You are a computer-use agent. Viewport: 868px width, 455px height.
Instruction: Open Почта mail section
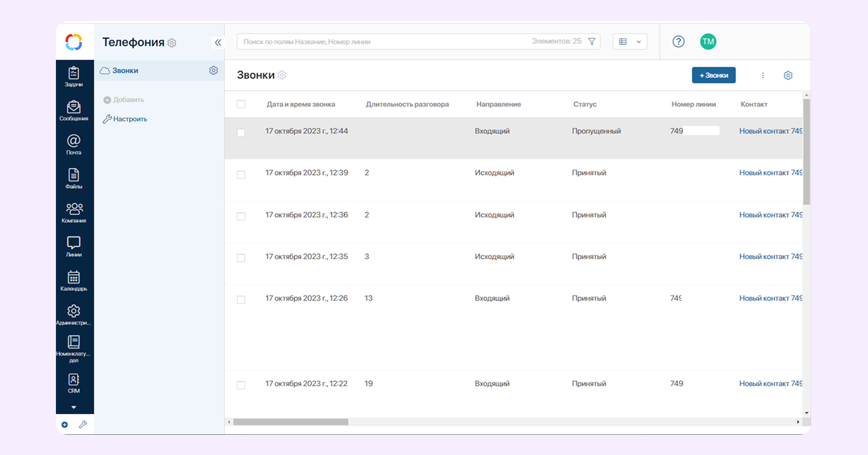[74, 145]
